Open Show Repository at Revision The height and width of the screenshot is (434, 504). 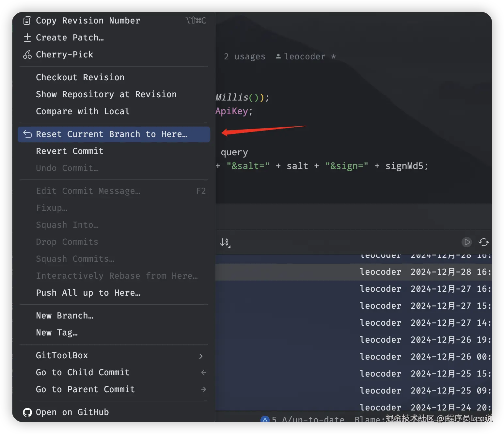106,94
